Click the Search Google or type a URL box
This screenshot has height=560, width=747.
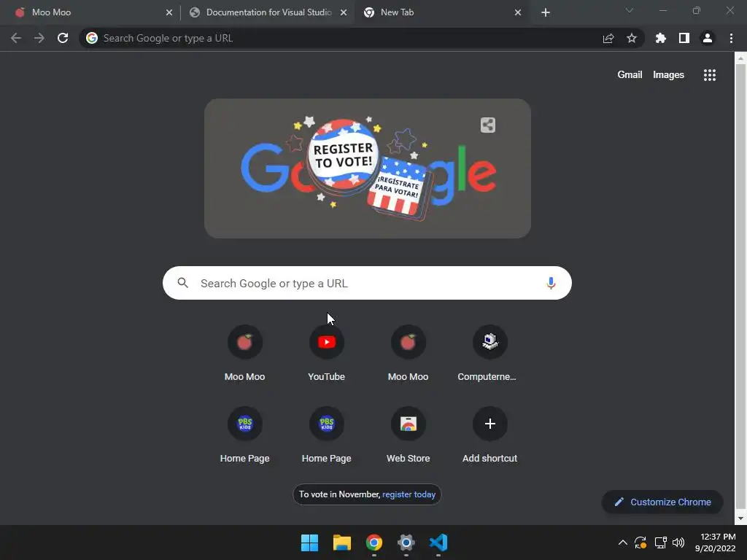click(367, 284)
